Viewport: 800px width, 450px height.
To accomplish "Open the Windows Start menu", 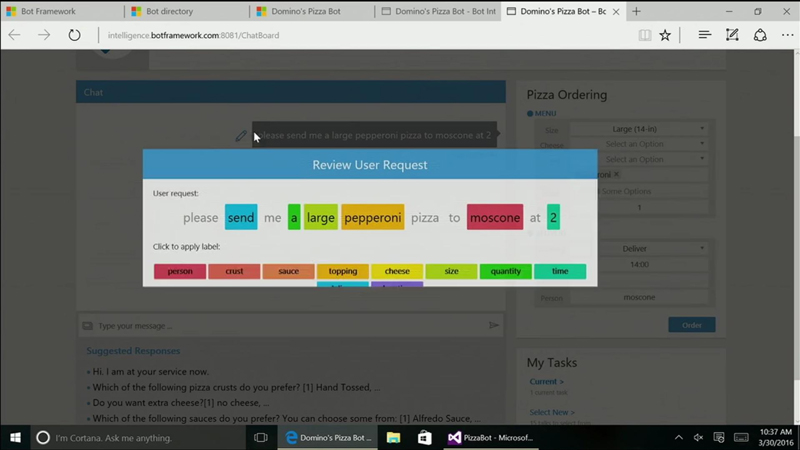I will click(x=15, y=438).
